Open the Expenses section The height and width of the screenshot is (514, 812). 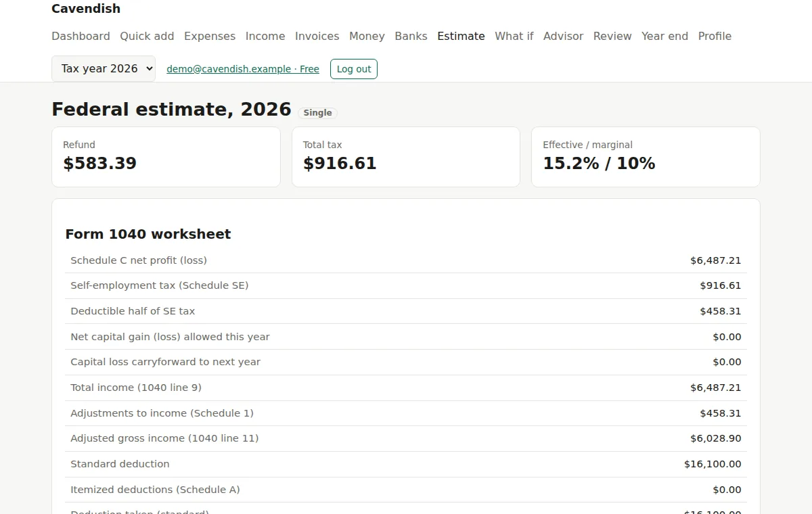210,36
